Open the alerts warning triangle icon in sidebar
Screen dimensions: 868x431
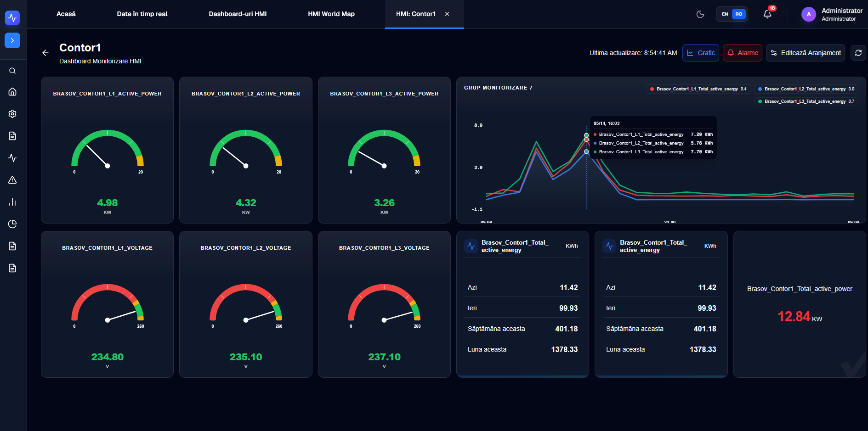tap(12, 180)
